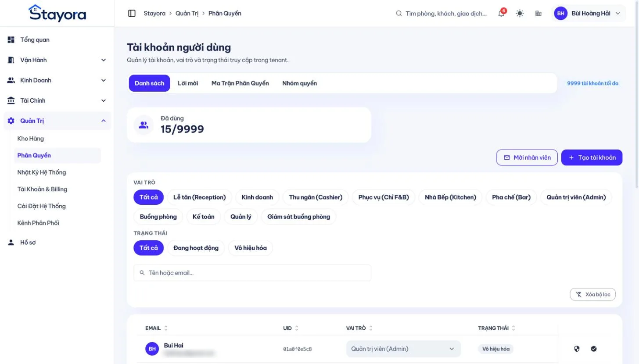Filter roles by Quản trị viên (Admin) chip
The height and width of the screenshot is (364, 639).
point(576,197)
